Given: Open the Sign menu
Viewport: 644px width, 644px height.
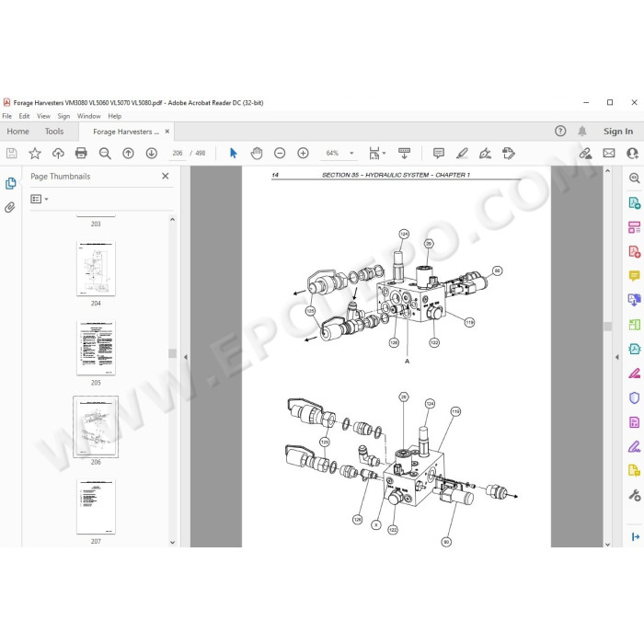Looking at the screenshot, I should [63, 116].
